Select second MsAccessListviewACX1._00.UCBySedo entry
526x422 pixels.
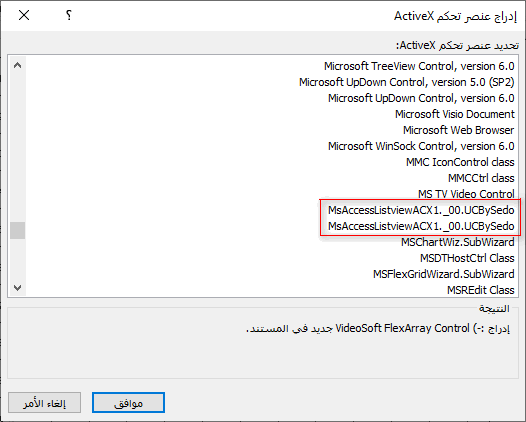click(421, 226)
